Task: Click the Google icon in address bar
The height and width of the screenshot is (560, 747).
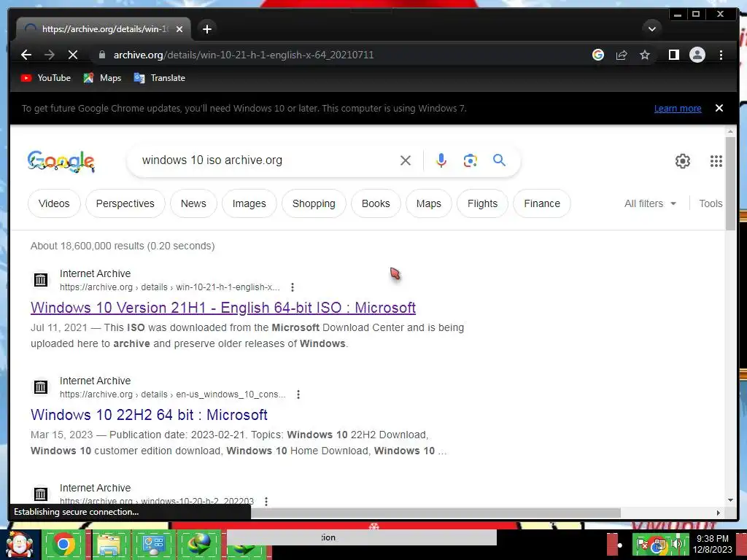Action: click(x=598, y=55)
